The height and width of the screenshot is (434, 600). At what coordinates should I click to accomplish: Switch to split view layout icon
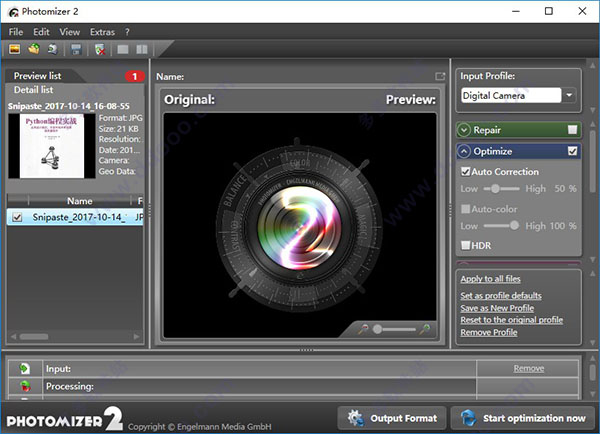[x=142, y=49]
